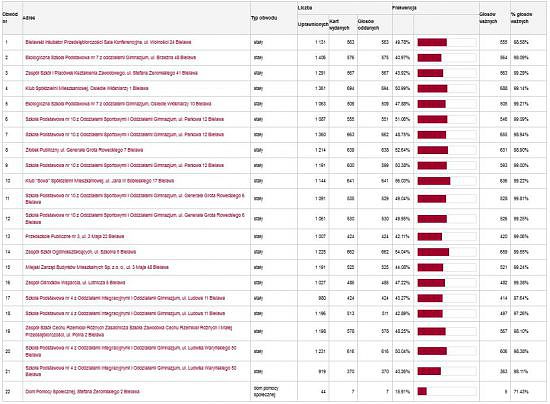The image size is (550, 404).
Task: Click the valid votes count in row 13
Action: (x=503, y=236)
